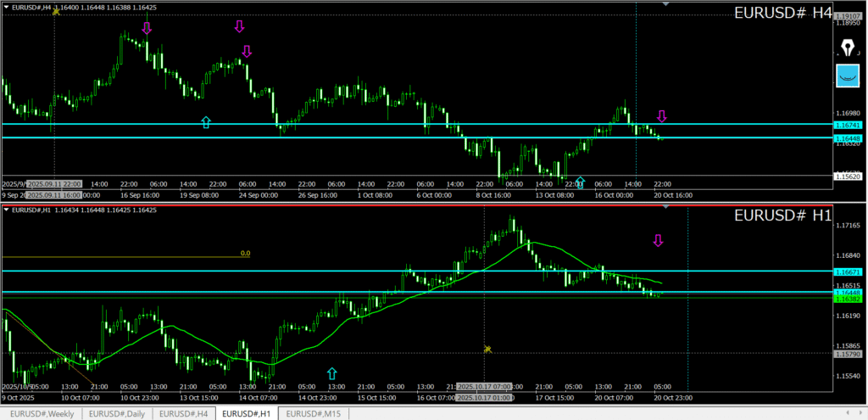Open the EURUSD#,H4 chart title dropdown triangle
Image resolution: width=868 pixels, height=420 pixels.
pos(7,7)
